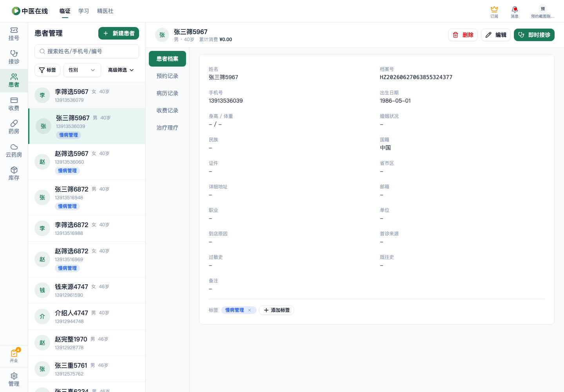The width and height of the screenshot is (564, 392).
Task: Select the 患者 patients sidebar icon
Action: [14, 81]
